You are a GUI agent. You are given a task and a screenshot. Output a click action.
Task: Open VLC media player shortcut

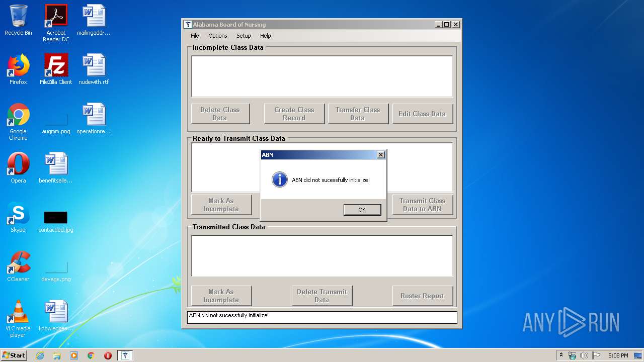(18, 319)
